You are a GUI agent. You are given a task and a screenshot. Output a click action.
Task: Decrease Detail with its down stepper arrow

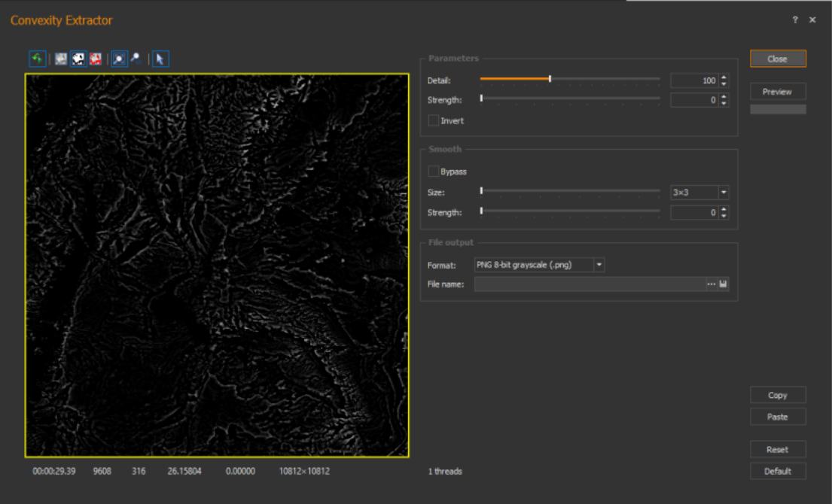click(x=724, y=83)
